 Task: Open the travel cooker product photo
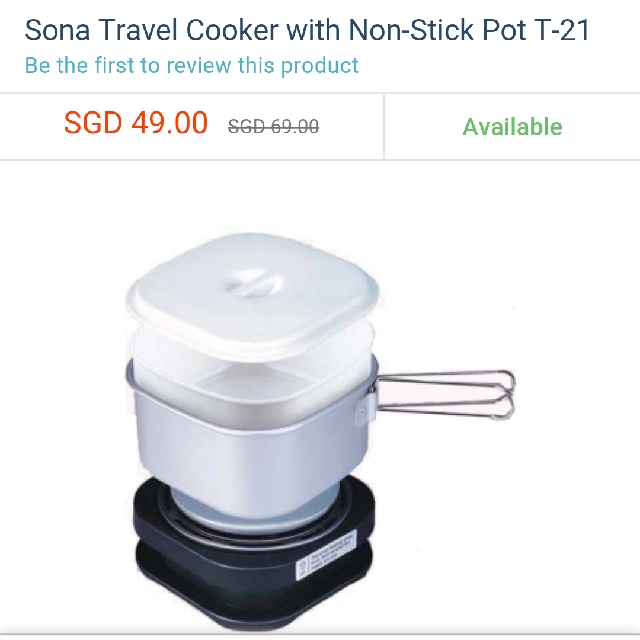click(320, 429)
